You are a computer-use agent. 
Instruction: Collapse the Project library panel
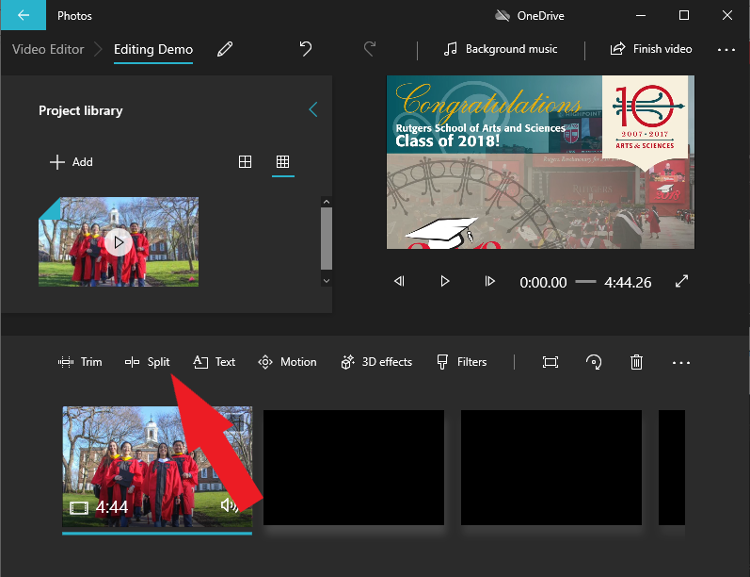coord(313,110)
